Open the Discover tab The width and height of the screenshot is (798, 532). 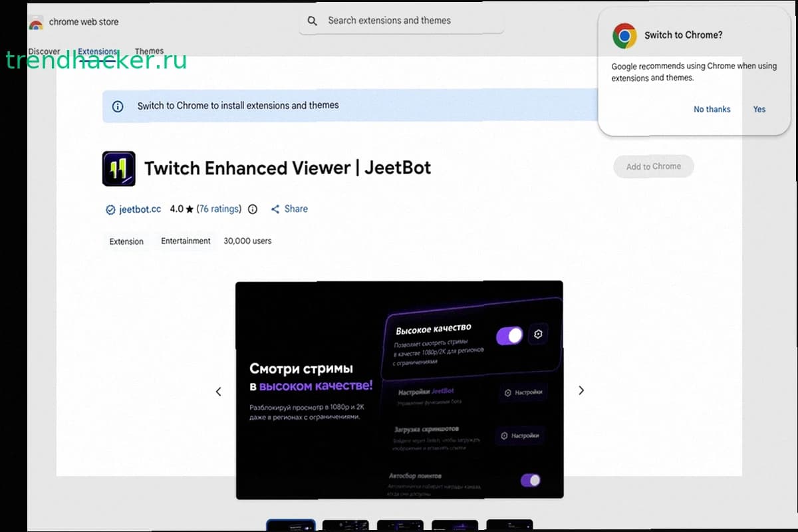(x=44, y=51)
